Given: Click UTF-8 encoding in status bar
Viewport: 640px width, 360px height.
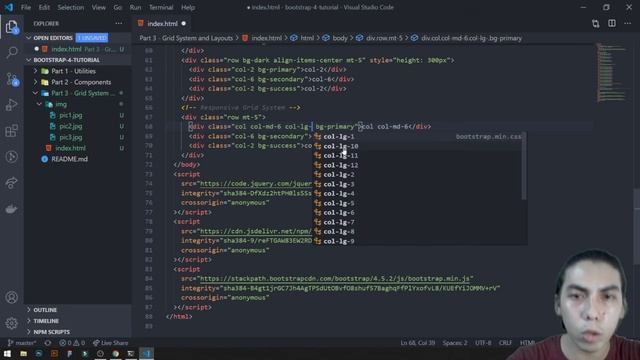Looking at the screenshot, I should click(483, 343).
